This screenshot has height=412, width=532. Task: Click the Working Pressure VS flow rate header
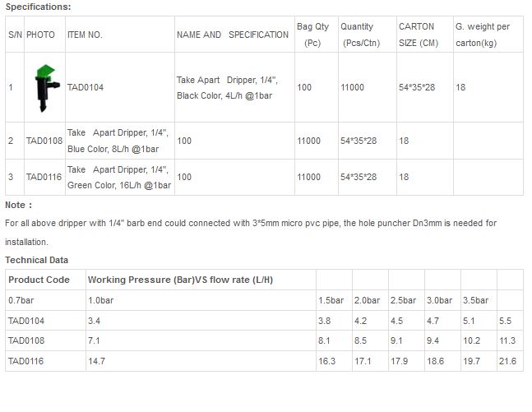coord(180,280)
